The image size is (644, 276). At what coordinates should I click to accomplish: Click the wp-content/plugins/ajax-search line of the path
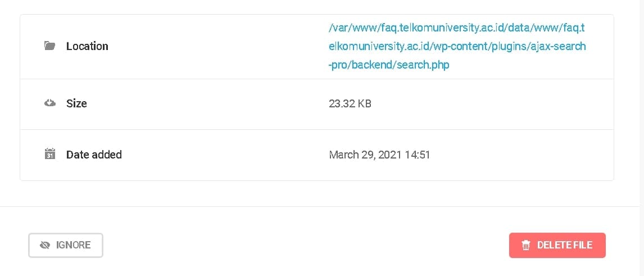(457, 47)
